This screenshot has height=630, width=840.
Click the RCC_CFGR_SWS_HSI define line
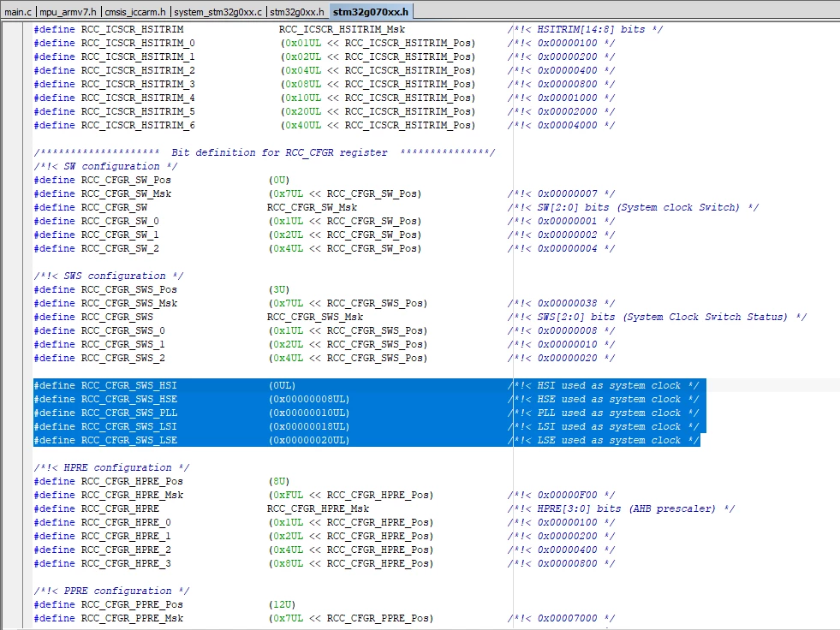(366, 386)
